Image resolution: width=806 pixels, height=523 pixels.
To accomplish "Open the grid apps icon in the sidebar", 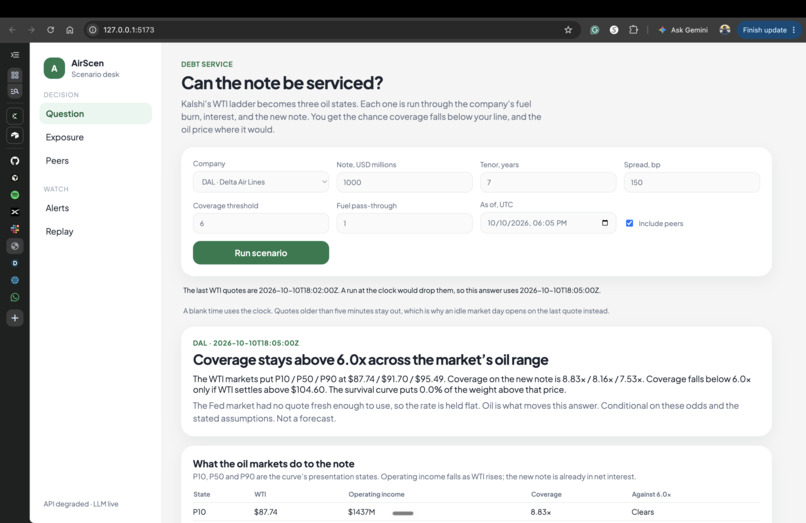I will pos(15,75).
